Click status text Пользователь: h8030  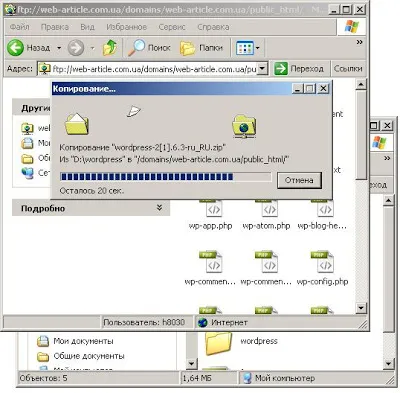144,322
